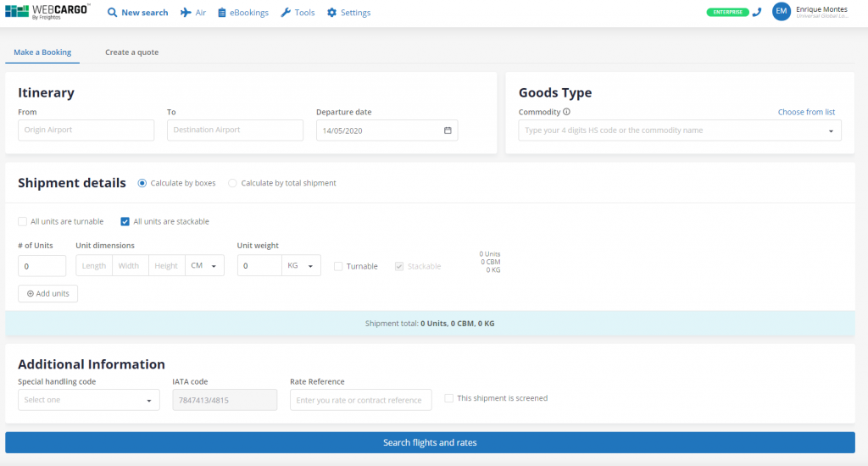
Task: Click the phone icon beside Enterprise badge
Action: coord(757,13)
